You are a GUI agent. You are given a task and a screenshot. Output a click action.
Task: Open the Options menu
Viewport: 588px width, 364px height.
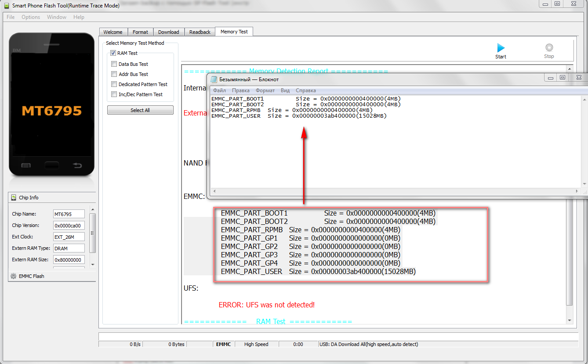31,17
